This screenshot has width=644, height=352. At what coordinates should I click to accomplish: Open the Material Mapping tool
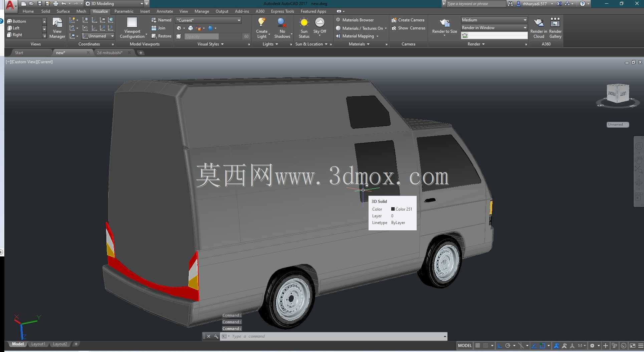[357, 36]
